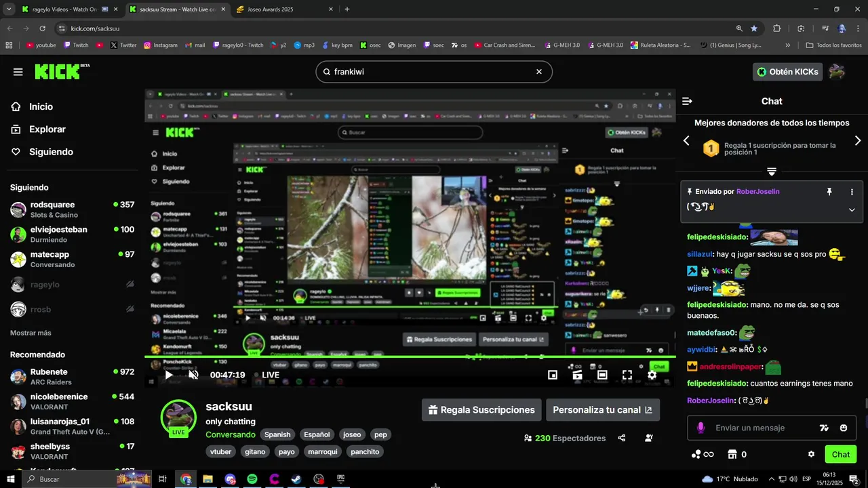Show next top donor with right arrow
Viewport: 868px width, 488px height.
coord(857,140)
